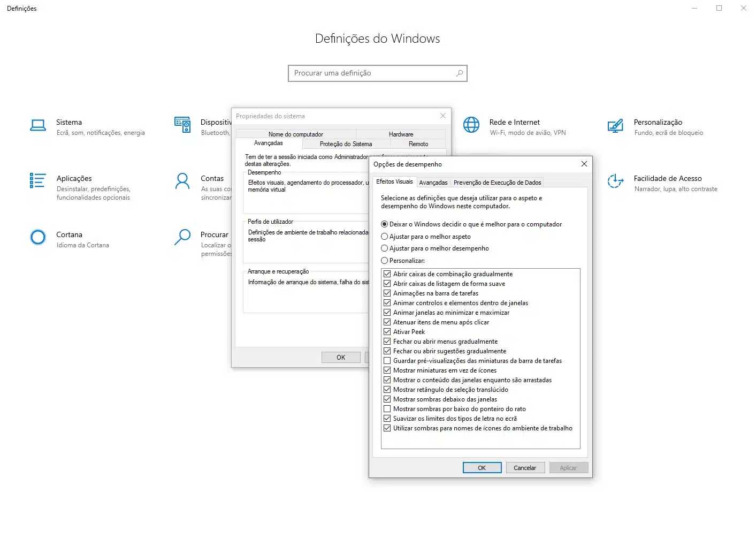Viewport: 756px width, 546px height.
Task: Toggle Abrir caixas de listagem de forma suave
Action: pyautogui.click(x=387, y=284)
